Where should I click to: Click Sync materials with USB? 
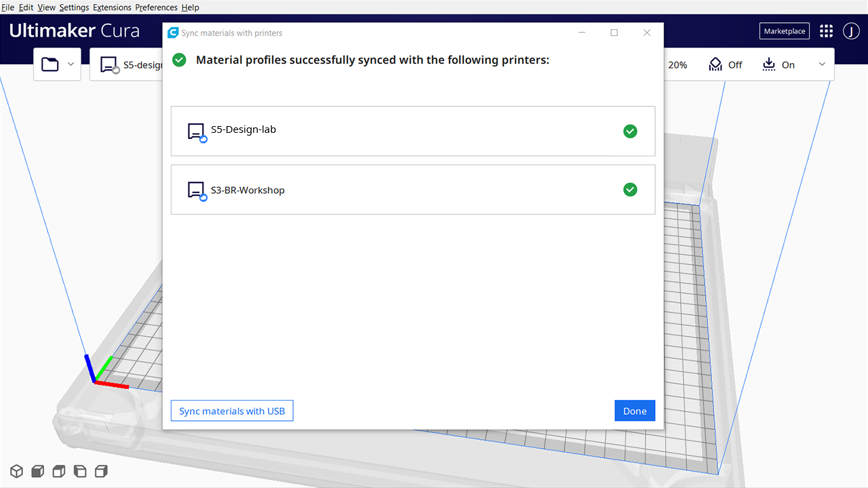coord(232,411)
